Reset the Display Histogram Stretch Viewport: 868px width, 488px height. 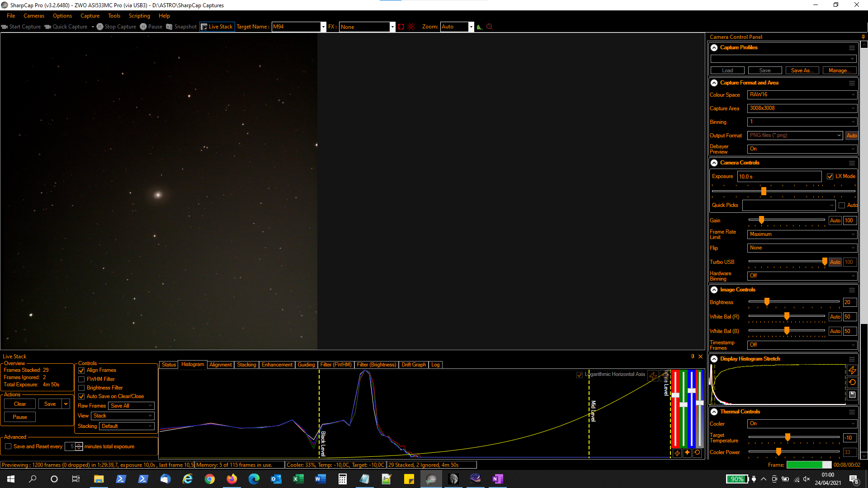tap(852, 382)
